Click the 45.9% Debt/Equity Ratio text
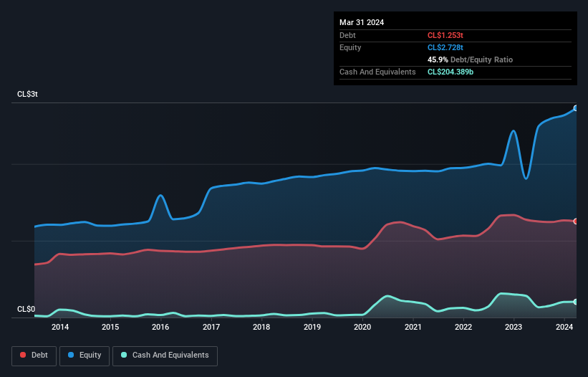 [x=470, y=59]
